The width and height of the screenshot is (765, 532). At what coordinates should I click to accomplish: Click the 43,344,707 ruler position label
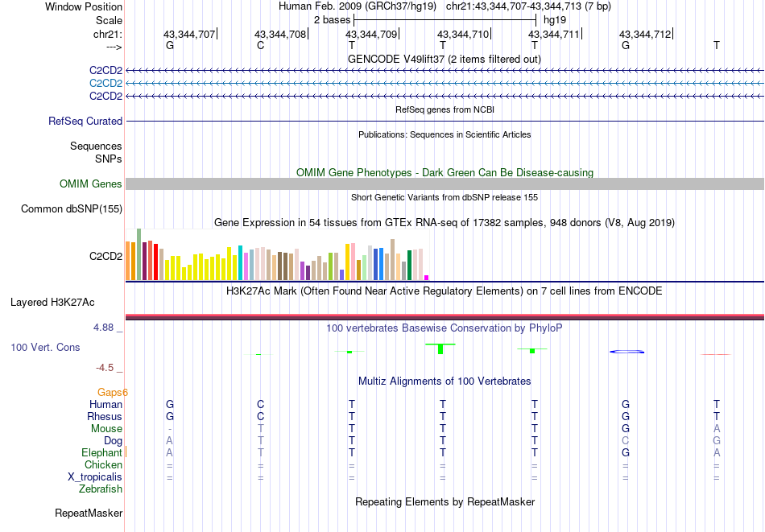pyautogui.click(x=189, y=34)
